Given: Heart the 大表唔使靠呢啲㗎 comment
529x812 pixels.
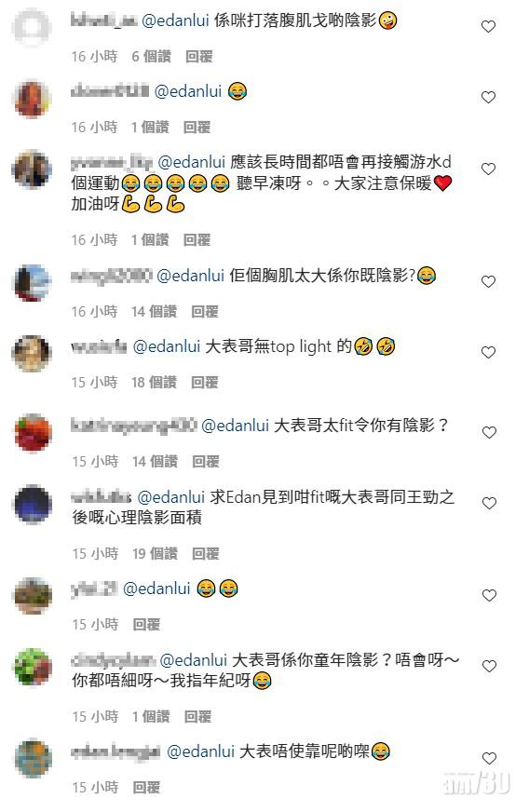Looking at the screenshot, I should 489,759.
